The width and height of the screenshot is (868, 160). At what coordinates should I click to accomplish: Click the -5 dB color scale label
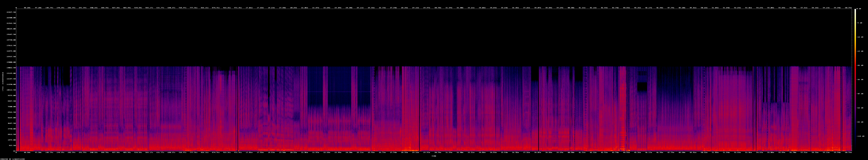point(859,23)
